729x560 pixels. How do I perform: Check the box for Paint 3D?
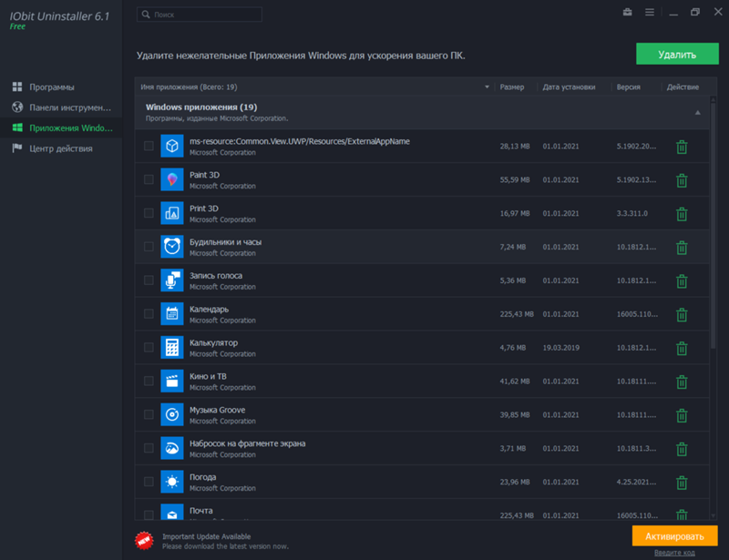pos(149,179)
